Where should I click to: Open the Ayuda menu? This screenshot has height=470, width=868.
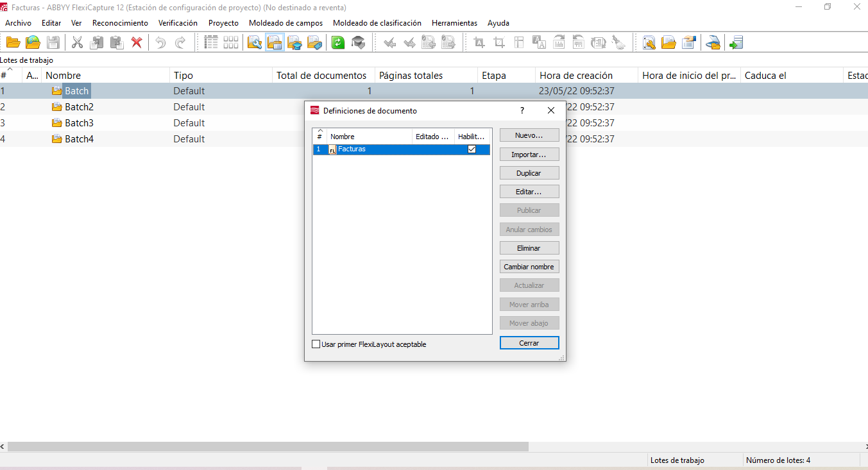click(498, 22)
